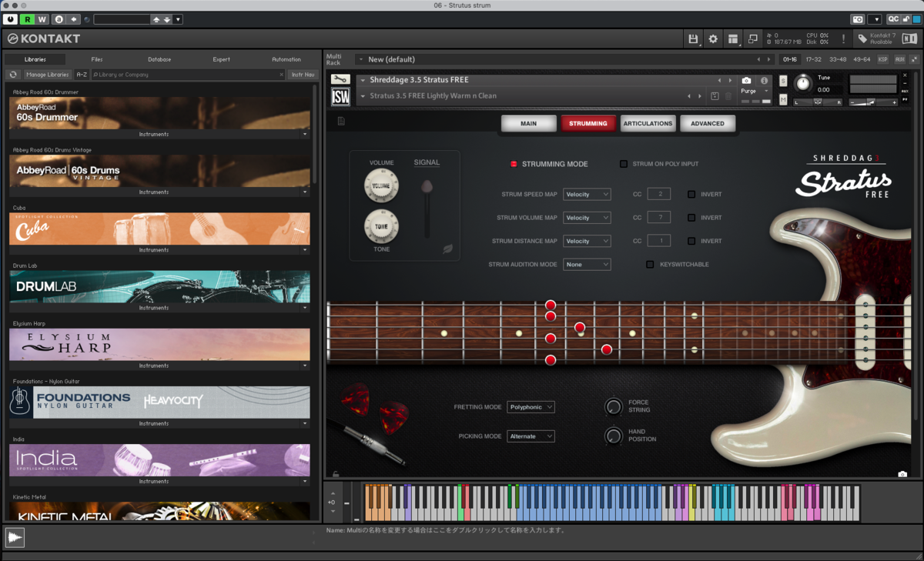The width and height of the screenshot is (924, 561).
Task: Click the KSP button in rack header
Action: click(x=882, y=59)
